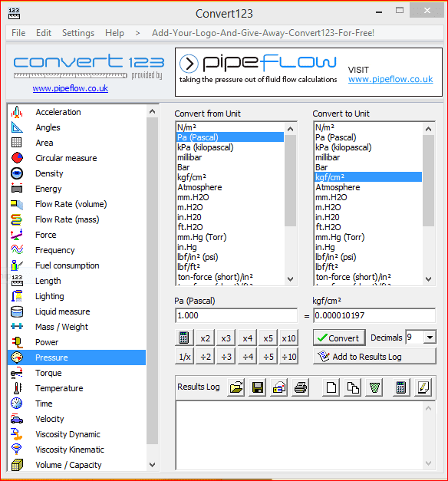Open a saved results log file
Screen dimensions: 448x481
click(236, 387)
